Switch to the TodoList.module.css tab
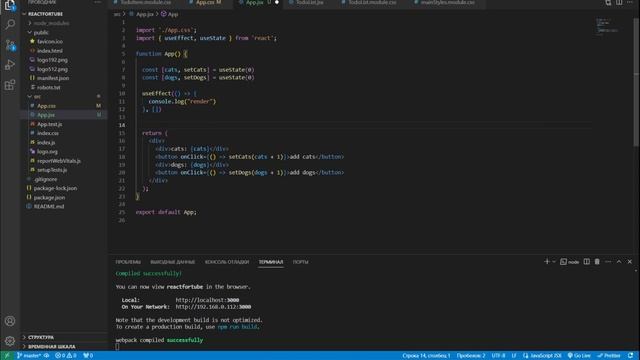640x360 pixels. 372,2
